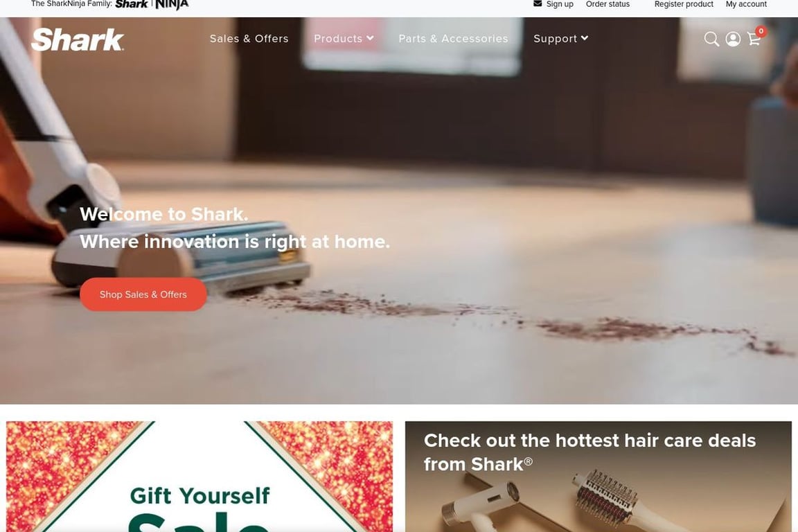Screen dimensions: 798x532
Task: Click the user account profile icon
Action: (733, 39)
